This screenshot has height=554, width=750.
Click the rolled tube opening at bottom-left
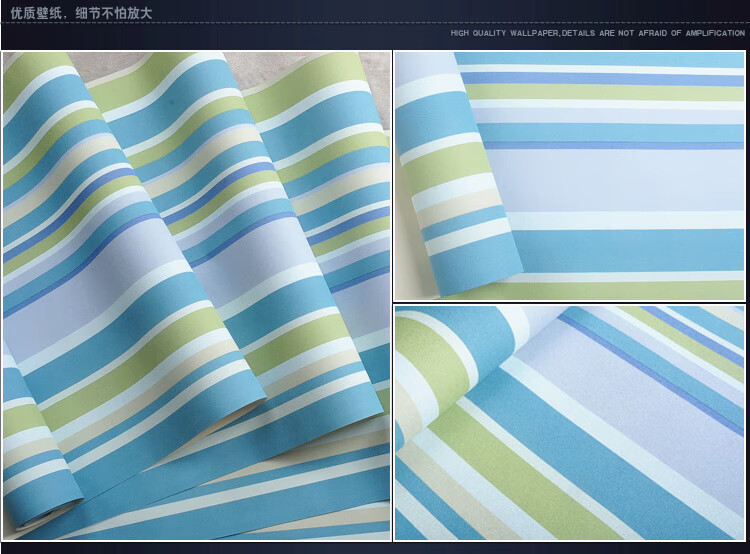[x=45, y=517]
